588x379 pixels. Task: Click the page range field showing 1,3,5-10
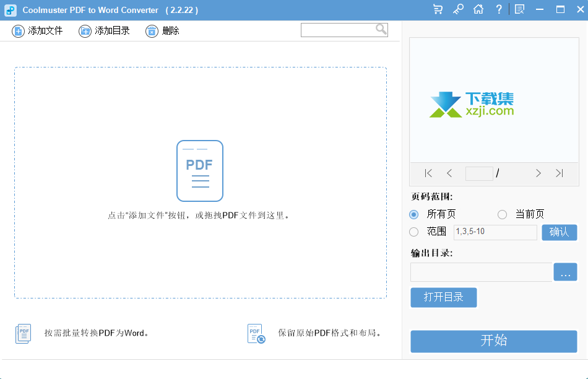tap(495, 232)
